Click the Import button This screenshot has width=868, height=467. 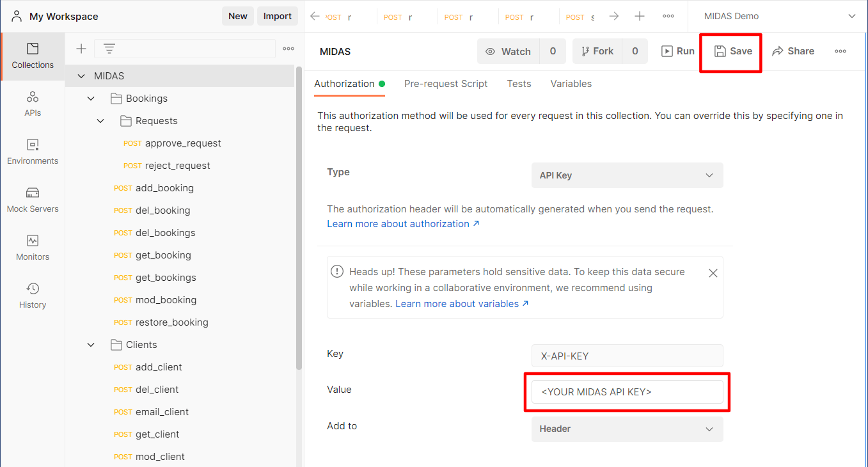(278, 16)
